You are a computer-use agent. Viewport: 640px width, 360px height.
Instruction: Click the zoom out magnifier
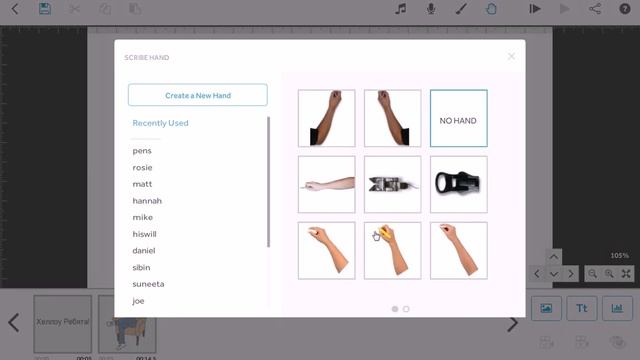(x=592, y=274)
